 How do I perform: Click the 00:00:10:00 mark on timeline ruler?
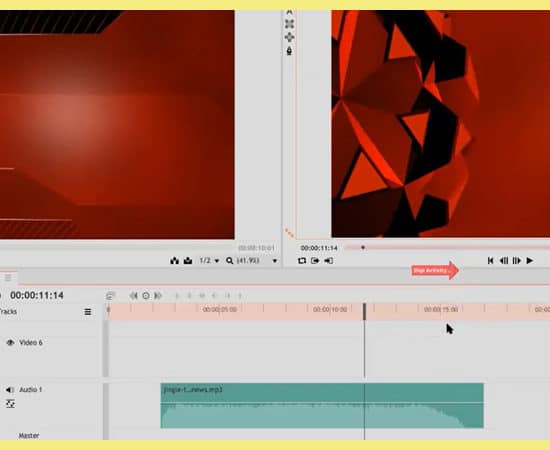coord(330,309)
